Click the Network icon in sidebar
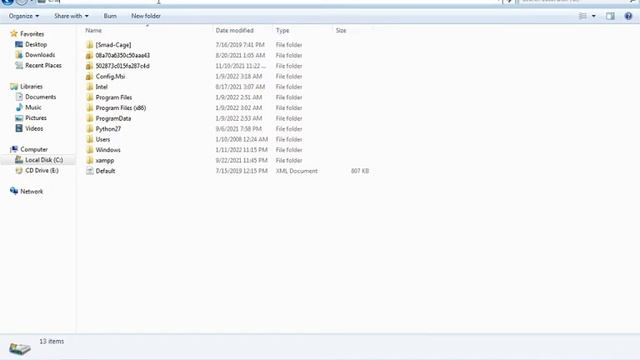Viewport: 640px width, 360px height. [14, 191]
